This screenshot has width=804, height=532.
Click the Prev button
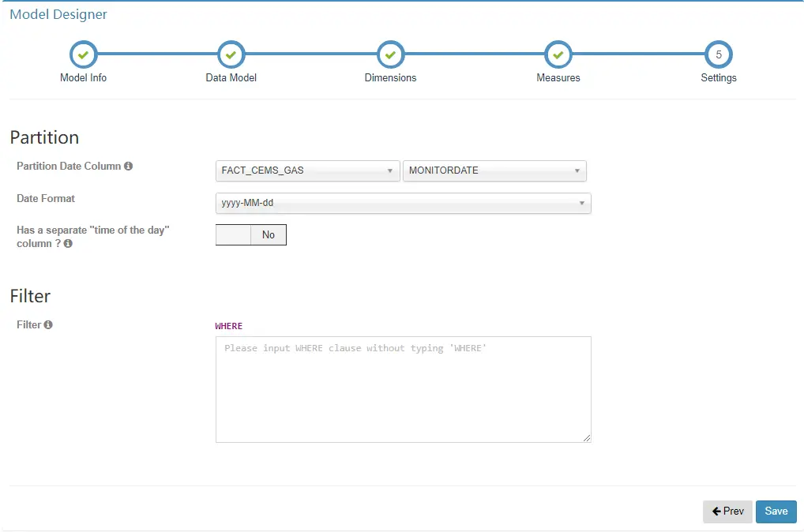pos(727,511)
